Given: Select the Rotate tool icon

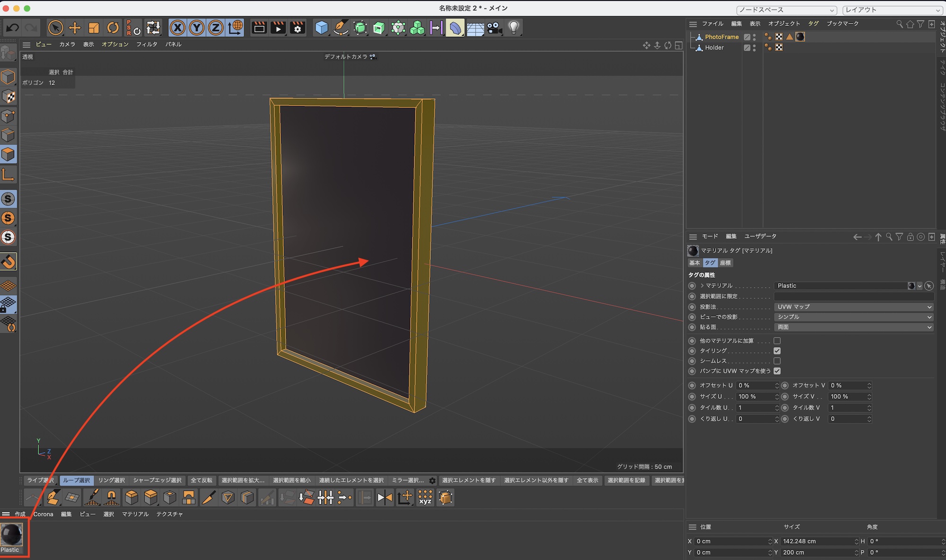Looking at the screenshot, I should click(x=113, y=28).
